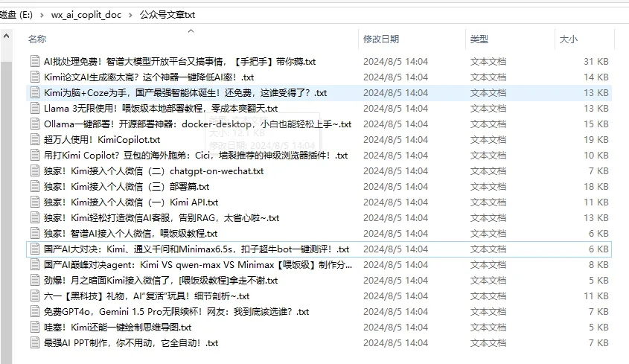The height and width of the screenshot is (364, 629).
Task: Sort files by 类型 column header
Action: (479, 39)
